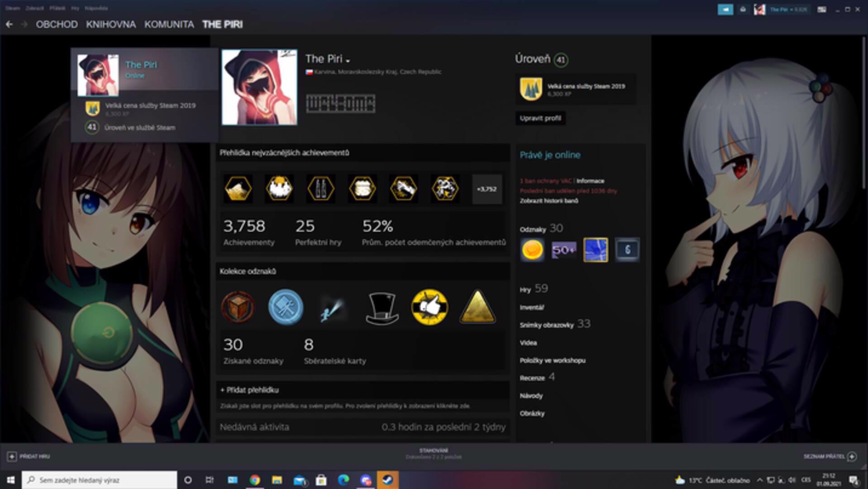Image resolution: width=868 pixels, height=489 pixels.
Task: Switch to Big Picture mode icon
Action: click(822, 9)
